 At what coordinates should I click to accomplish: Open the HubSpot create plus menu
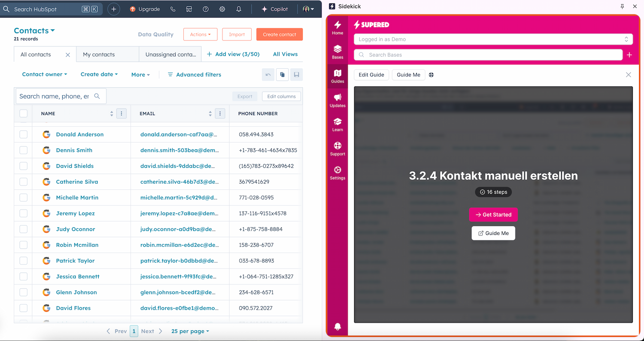pos(114,9)
